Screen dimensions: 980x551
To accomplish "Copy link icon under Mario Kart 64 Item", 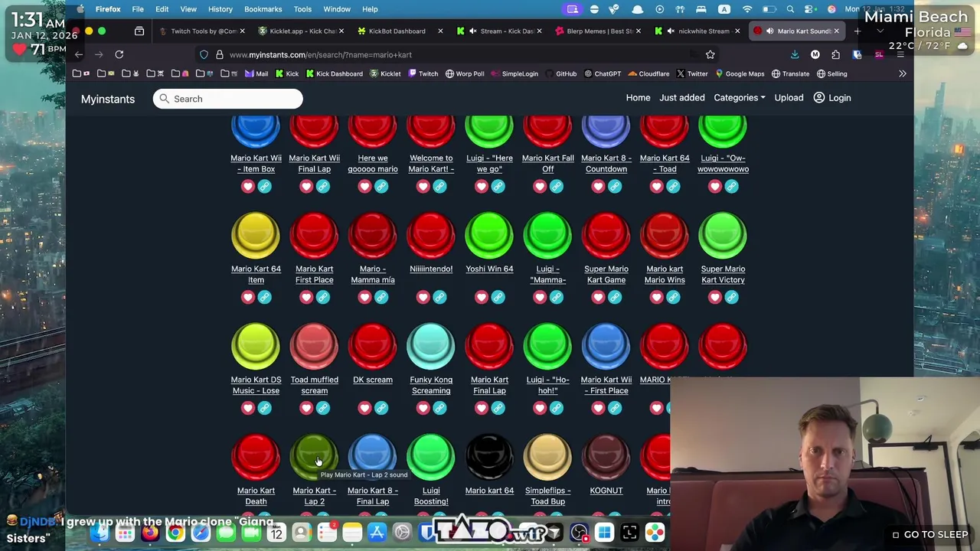I will click(265, 297).
